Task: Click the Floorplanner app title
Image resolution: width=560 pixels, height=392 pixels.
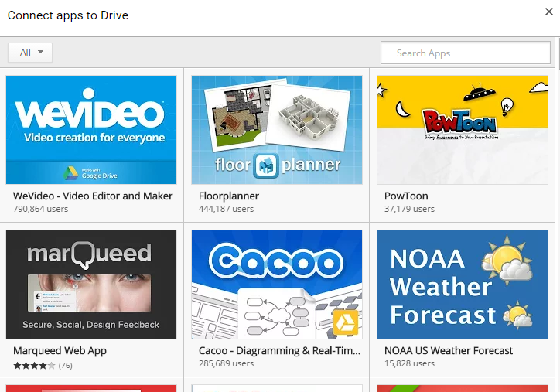Action: pos(229,196)
